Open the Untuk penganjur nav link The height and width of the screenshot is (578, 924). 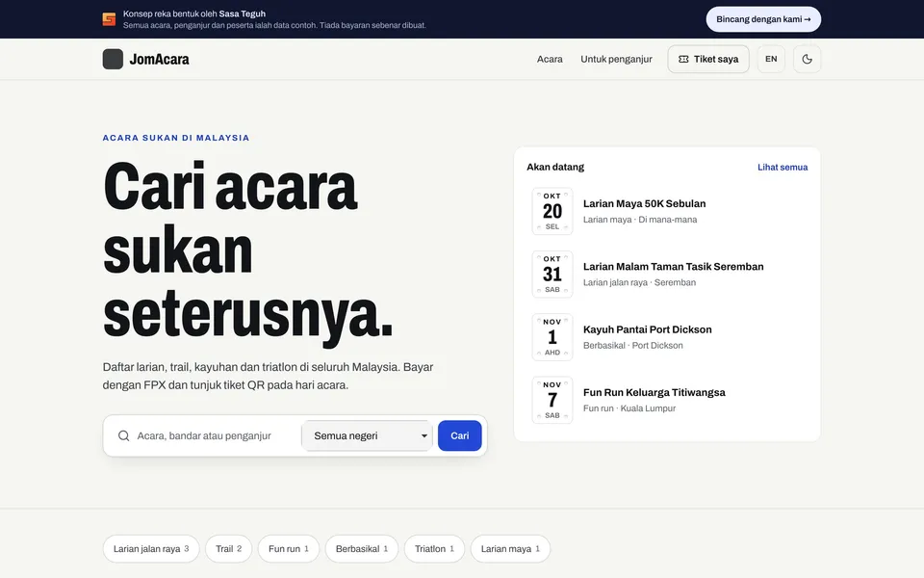616,59
